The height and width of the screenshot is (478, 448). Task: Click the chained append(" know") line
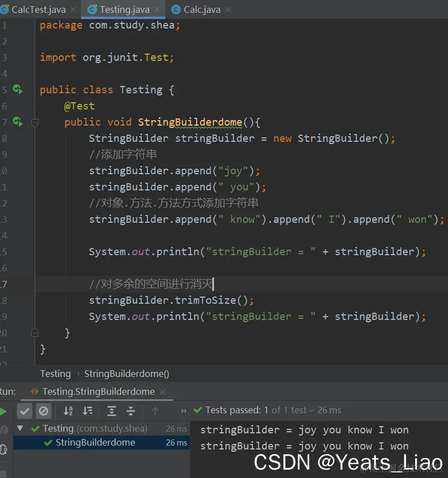pyautogui.click(x=266, y=219)
